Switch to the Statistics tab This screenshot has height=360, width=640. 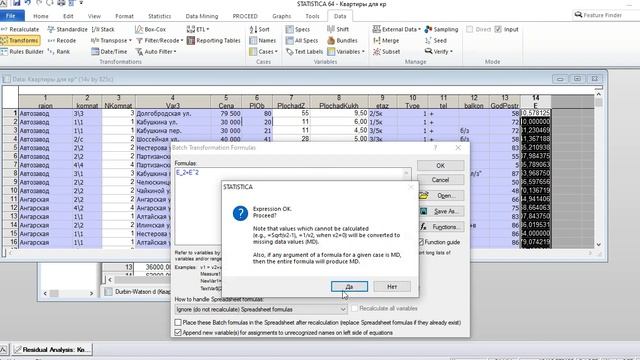[x=160, y=16]
